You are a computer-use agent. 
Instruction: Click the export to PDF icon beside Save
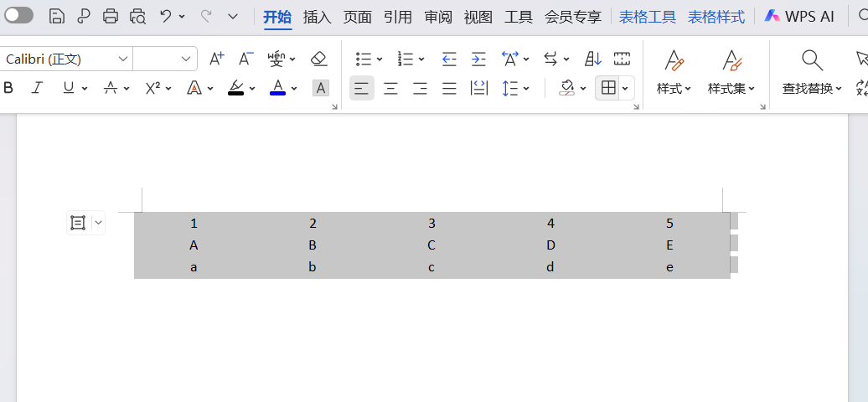(x=84, y=16)
